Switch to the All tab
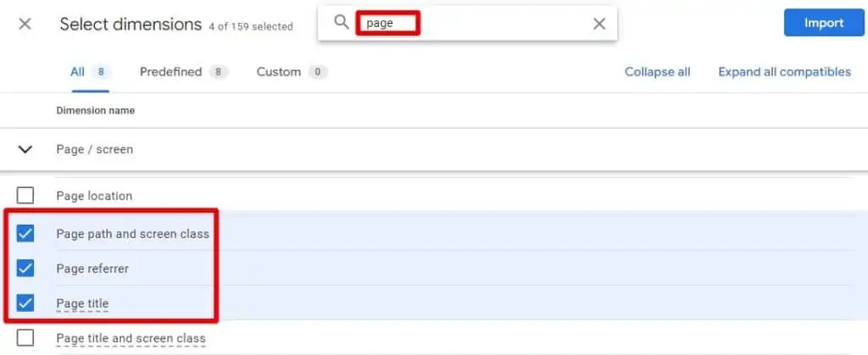Screen dimensions: 868x355 click(x=77, y=72)
